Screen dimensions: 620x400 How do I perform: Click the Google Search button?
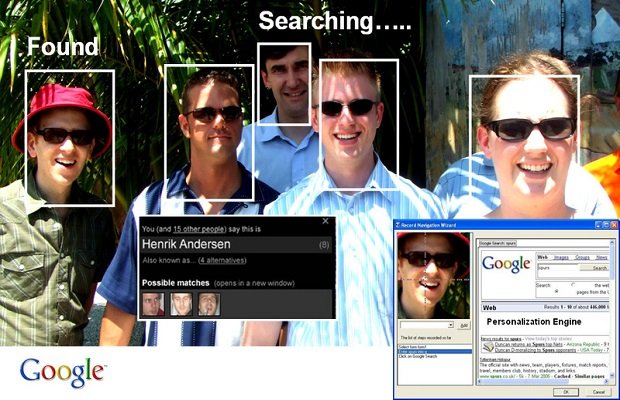(594, 268)
